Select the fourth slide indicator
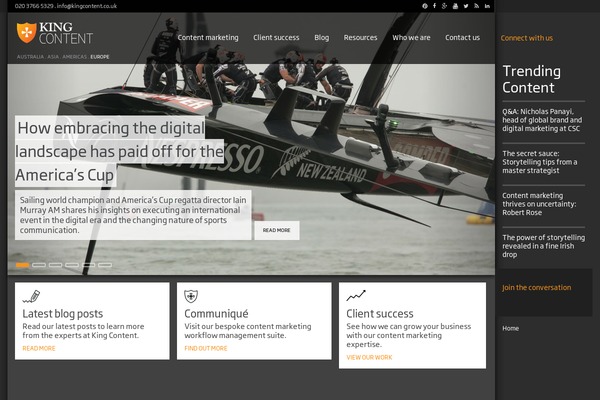 (72, 265)
